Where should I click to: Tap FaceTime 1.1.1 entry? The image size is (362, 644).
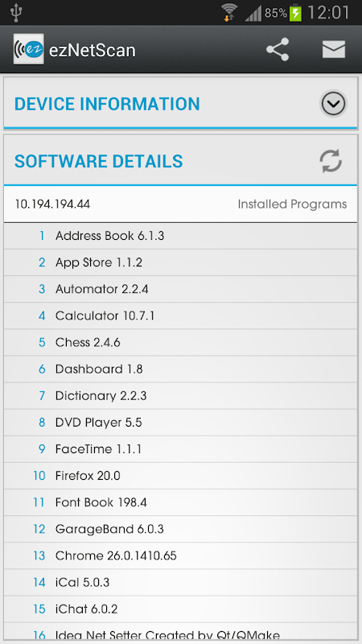point(180,449)
